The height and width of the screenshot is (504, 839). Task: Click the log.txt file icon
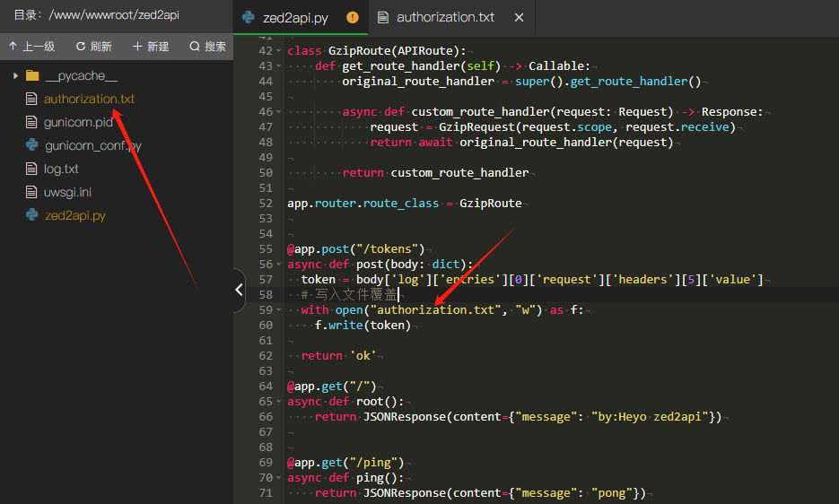click(31, 169)
